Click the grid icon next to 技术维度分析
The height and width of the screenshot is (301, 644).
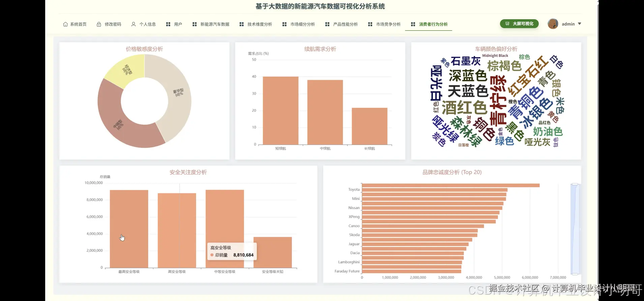pyautogui.click(x=241, y=24)
